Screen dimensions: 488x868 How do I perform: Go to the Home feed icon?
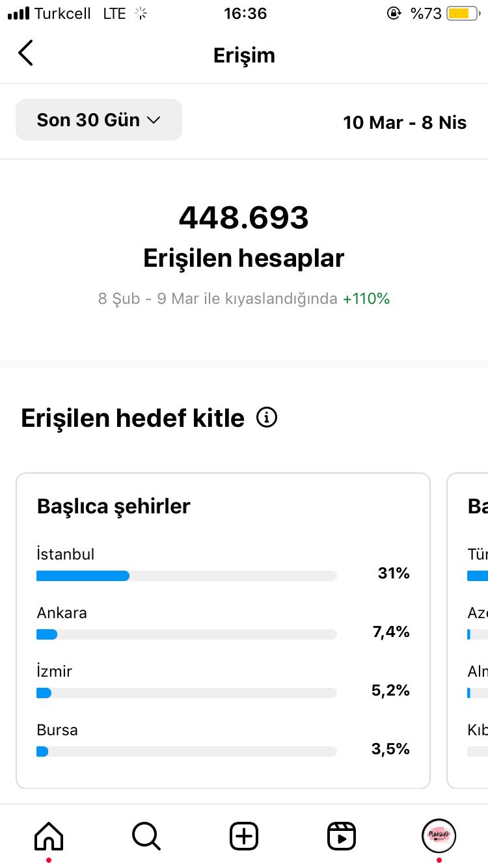click(x=49, y=835)
